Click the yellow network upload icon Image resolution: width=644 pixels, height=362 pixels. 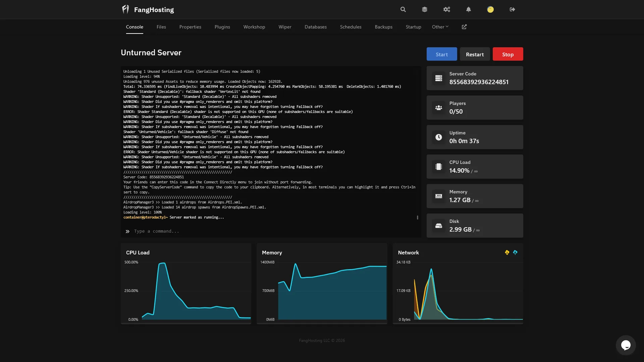point(507,252)
